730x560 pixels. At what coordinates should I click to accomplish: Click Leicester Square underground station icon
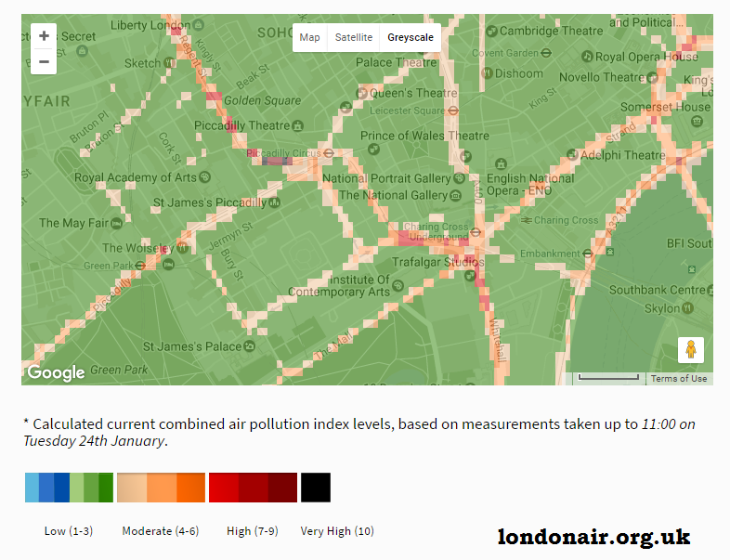tap(453, 111)
